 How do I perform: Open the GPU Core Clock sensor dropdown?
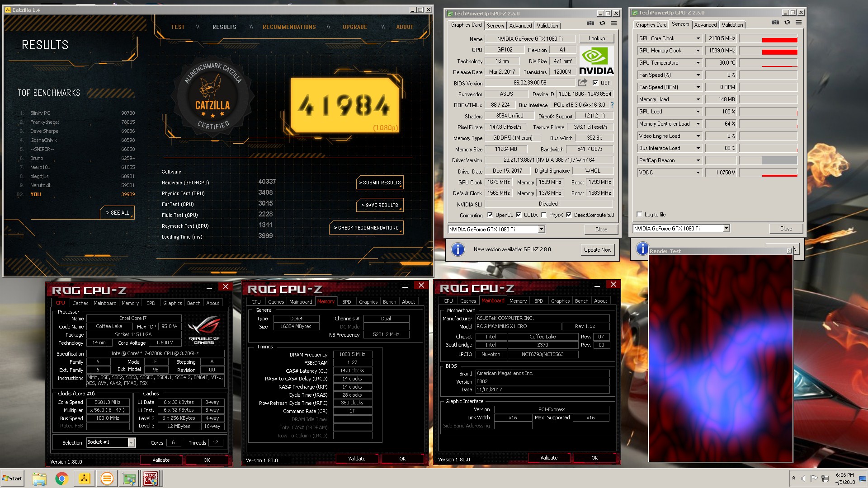coord(698,38)
